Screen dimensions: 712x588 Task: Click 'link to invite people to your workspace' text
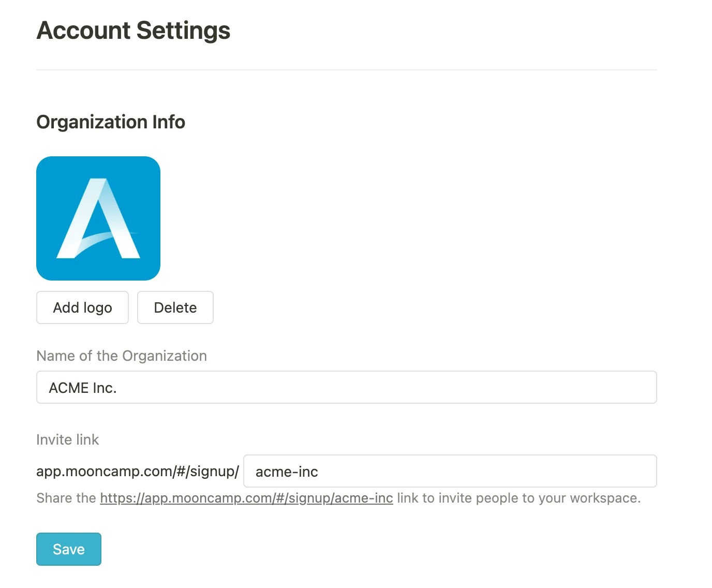tap(518, 498)
